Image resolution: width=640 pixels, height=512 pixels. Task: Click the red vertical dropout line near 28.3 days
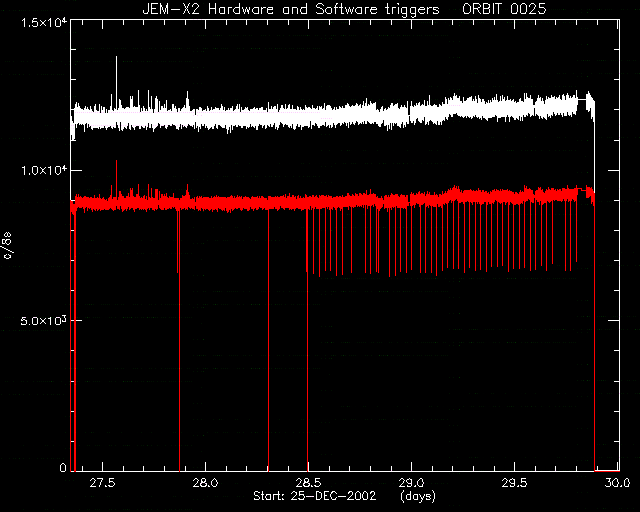[268, 339]
